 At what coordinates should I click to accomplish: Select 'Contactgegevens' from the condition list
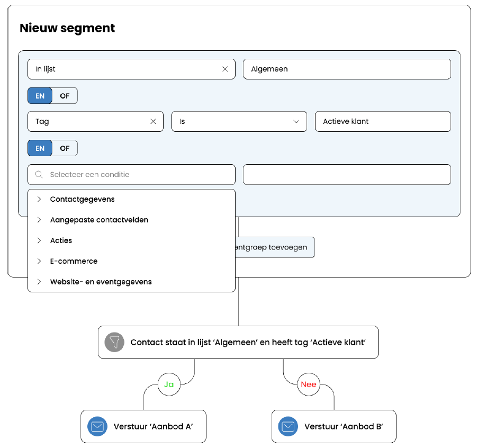coord(82,199)
